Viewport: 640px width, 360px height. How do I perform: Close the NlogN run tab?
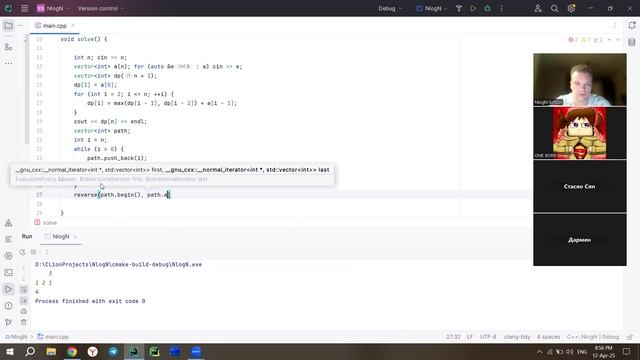76,236
